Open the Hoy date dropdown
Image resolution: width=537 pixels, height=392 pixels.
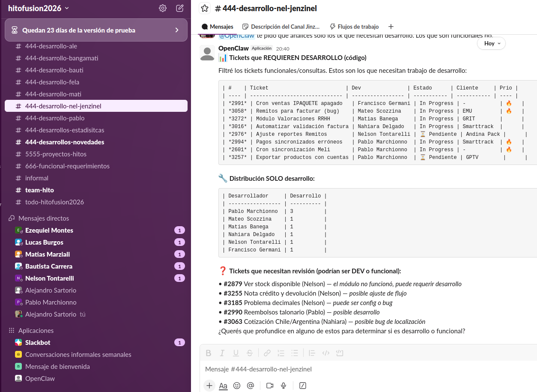tap(491, 43)
